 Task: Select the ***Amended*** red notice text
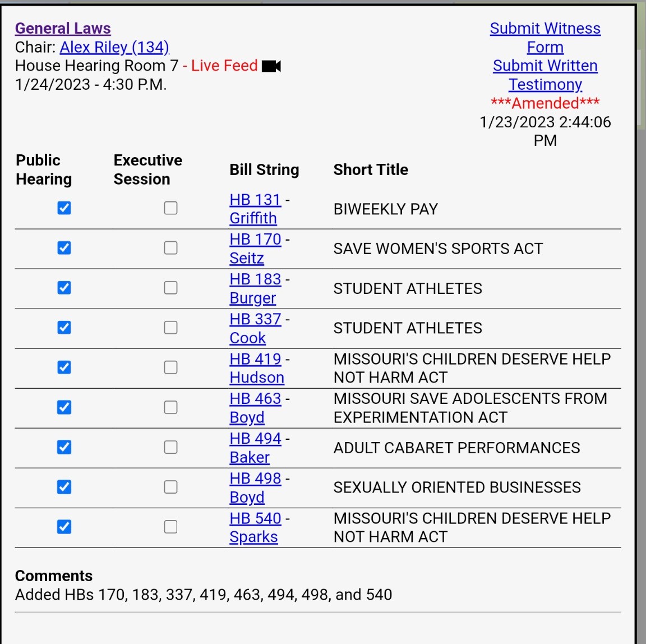pyautogui.click(x=545, y=103)
